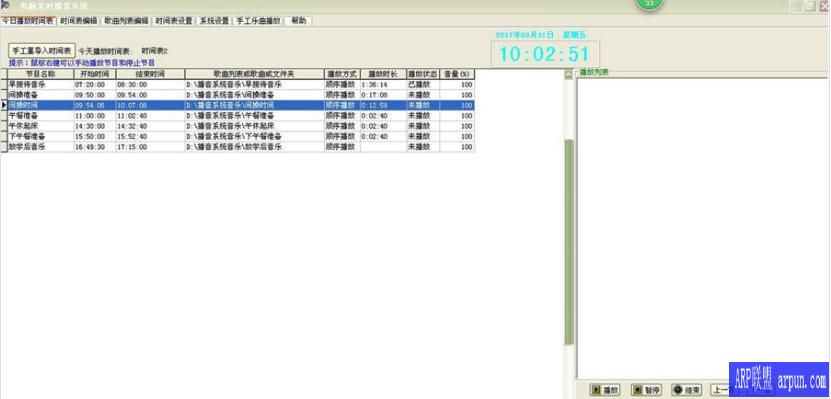Click end time 15:52:40 cell
Viewport: 831px width, 399px height.
[x=151, y=136]
